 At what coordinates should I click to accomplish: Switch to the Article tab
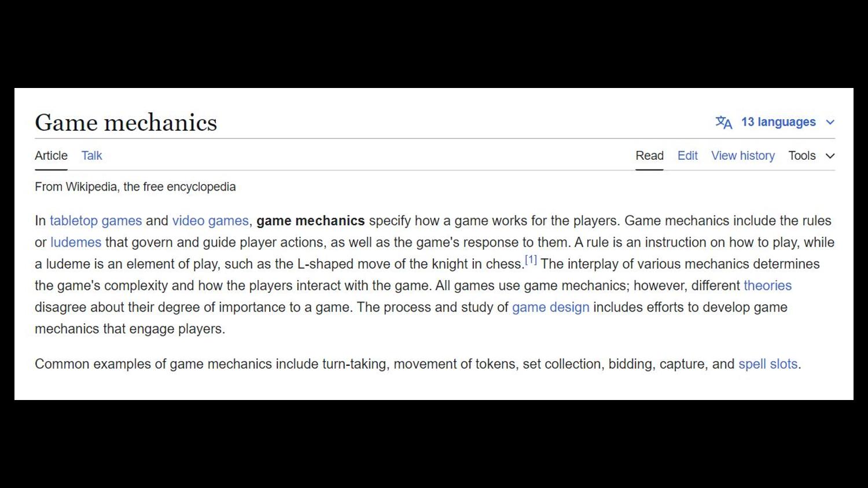tap(51, 156)
